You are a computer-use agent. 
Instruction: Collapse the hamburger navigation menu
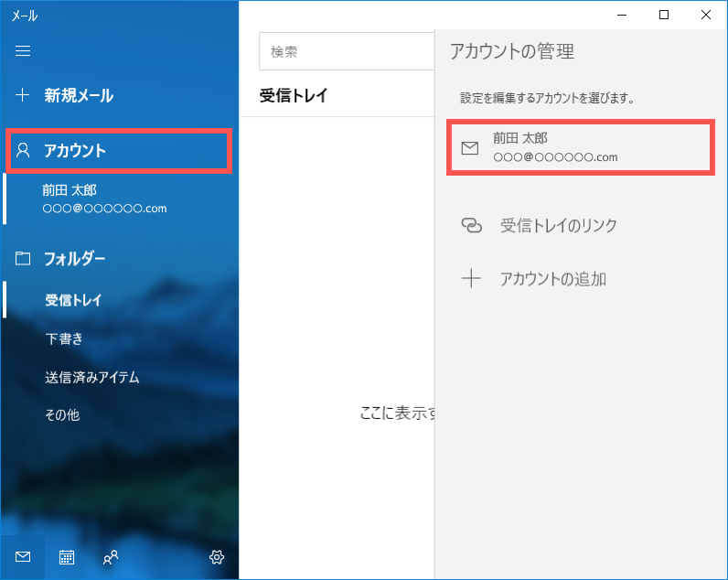[23, 51]
